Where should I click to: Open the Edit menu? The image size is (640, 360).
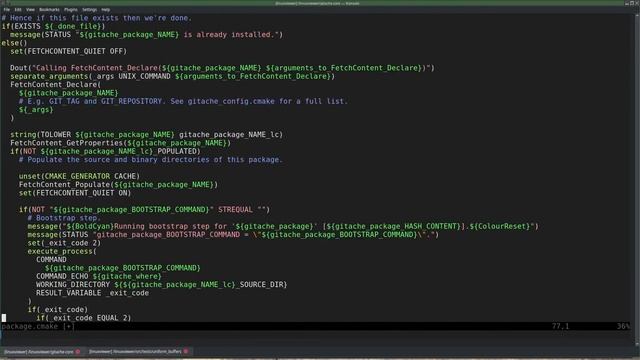[x=18, y=9]
